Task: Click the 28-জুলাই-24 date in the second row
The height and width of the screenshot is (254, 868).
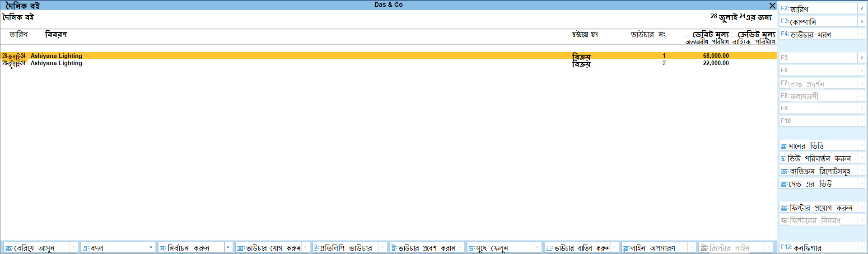Action: [x=14, y=64]
